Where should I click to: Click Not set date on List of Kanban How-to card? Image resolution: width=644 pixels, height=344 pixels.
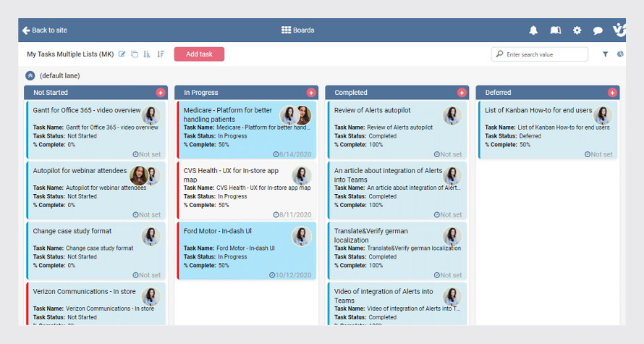pos(598,154)
